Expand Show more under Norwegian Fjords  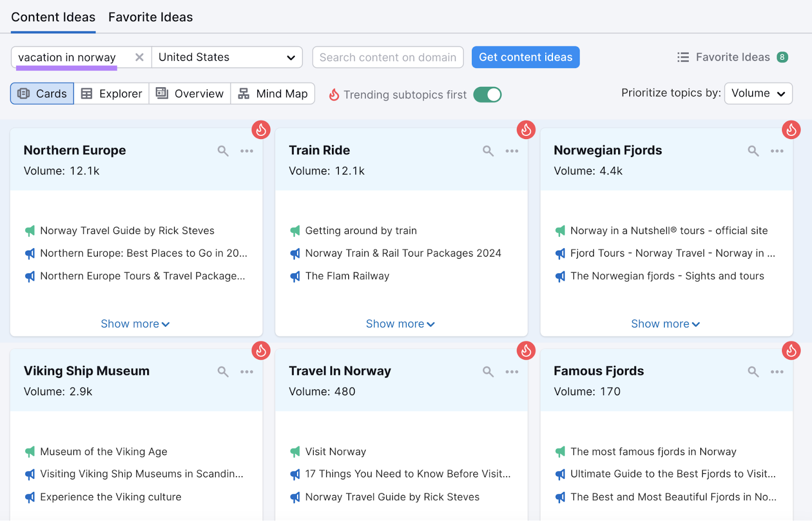pos(665,324)
